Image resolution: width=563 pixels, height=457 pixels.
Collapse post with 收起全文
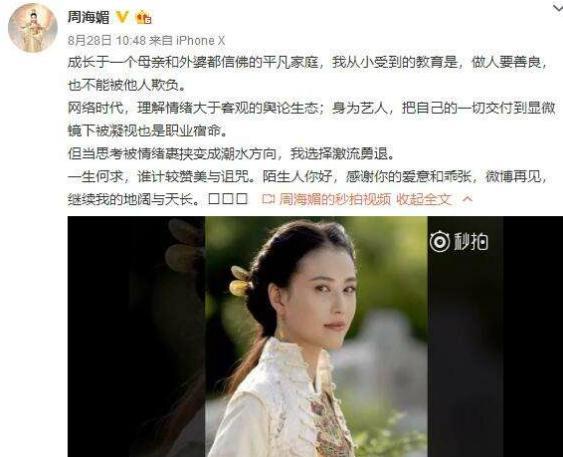[x=424, y=199]
